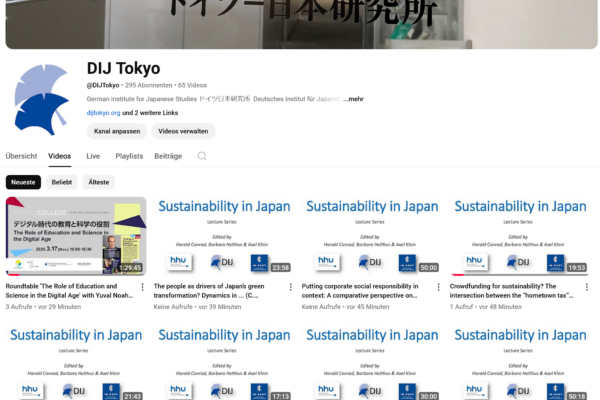Viewport: 600px width, 400px height.
Task: Click the Videos verwalten button
Action: coord(183,131)
